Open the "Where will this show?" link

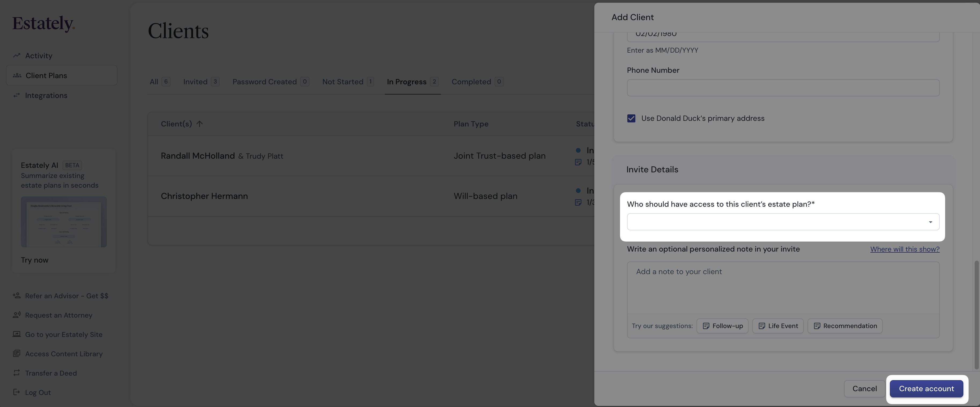pyautogui.click(x=905, y=249)
